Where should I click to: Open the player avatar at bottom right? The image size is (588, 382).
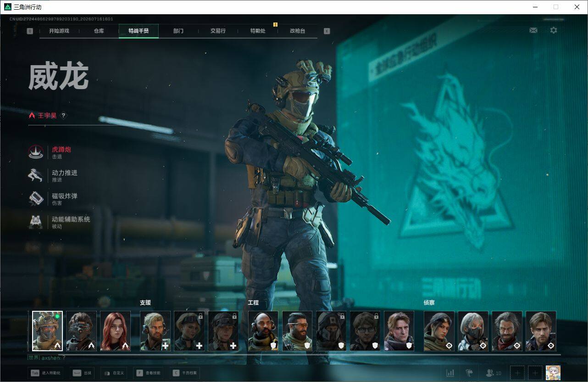(x=553, y=373)
